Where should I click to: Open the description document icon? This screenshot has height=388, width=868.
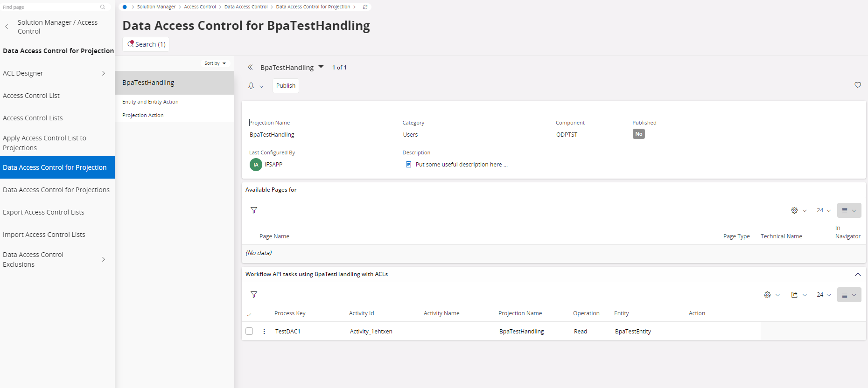[x=409, y=164]
